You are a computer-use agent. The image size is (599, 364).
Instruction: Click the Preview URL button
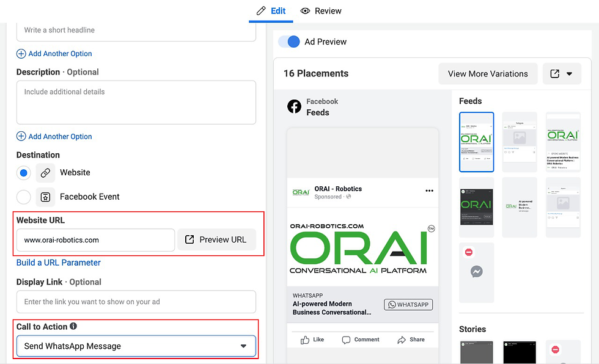[x=216, y=239]
